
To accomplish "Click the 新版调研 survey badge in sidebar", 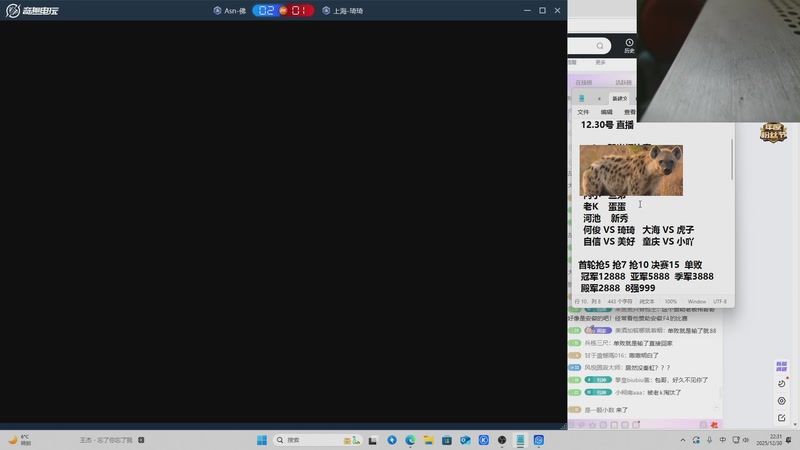I will pos(782,366).
